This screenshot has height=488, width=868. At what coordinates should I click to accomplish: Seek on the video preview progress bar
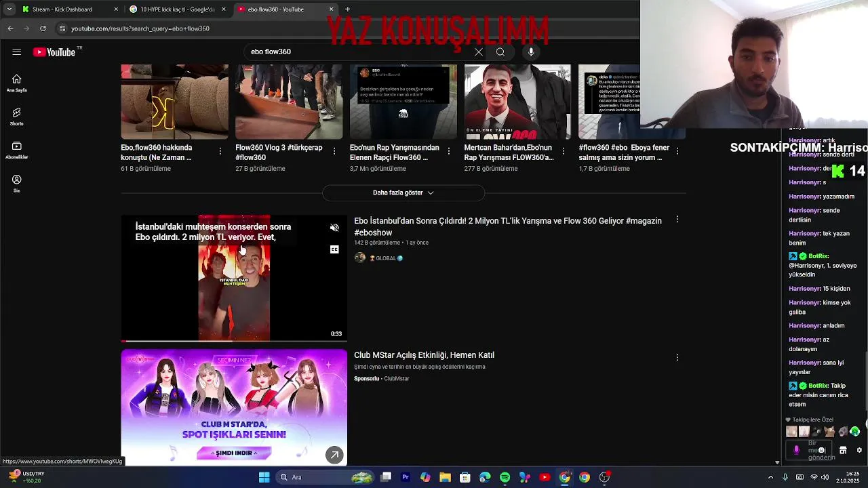tap(234, 340)
